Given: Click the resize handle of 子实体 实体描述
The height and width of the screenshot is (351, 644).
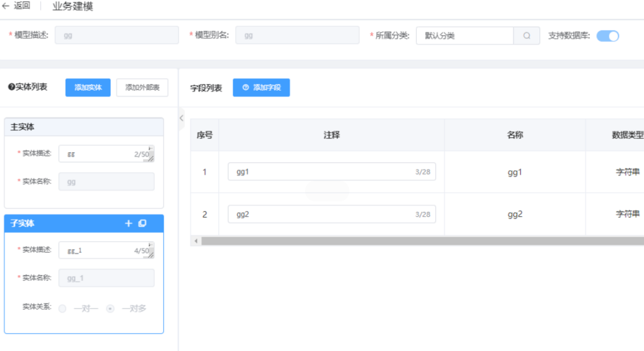Looking at the screenshot, I should point(151,255).
